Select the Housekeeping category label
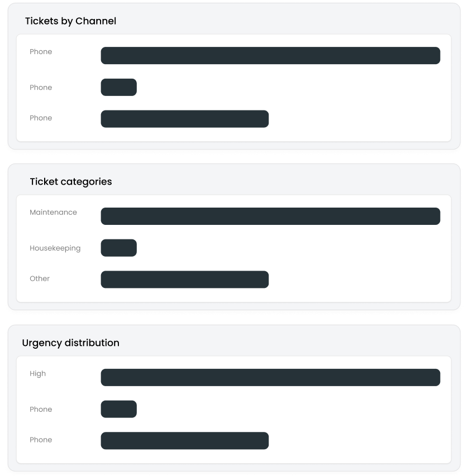This screenshot has width=468, height=476. 55,248
